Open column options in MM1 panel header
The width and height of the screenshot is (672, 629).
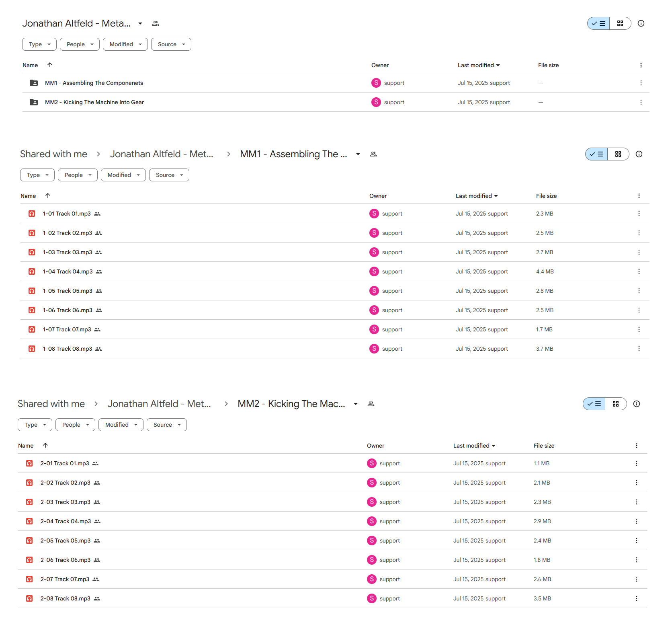point(639,196)
